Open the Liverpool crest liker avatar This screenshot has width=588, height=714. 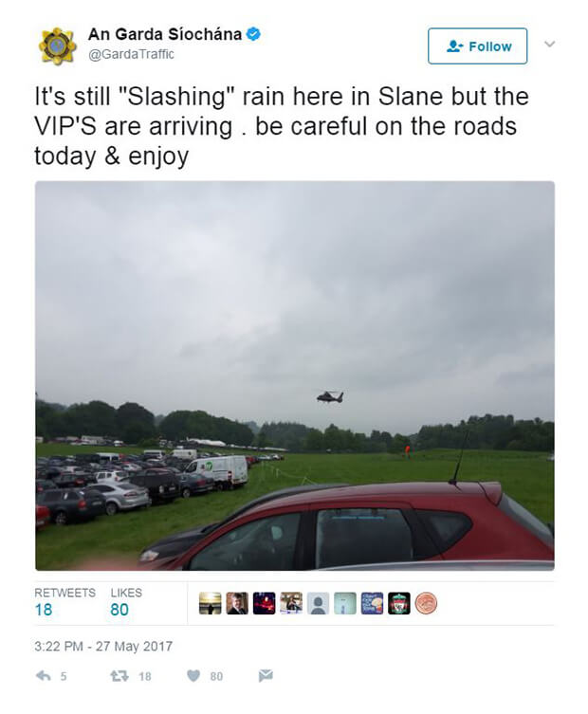pos(399,603)
